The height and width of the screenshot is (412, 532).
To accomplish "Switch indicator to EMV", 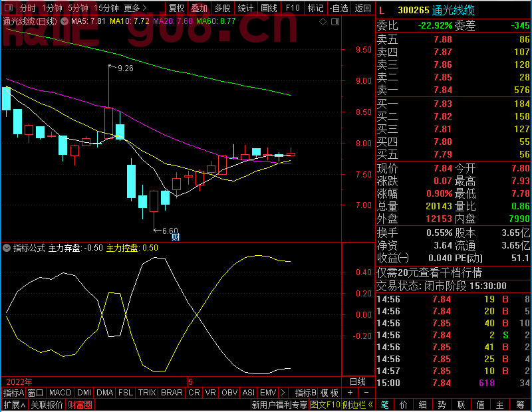I will [268, 393].
